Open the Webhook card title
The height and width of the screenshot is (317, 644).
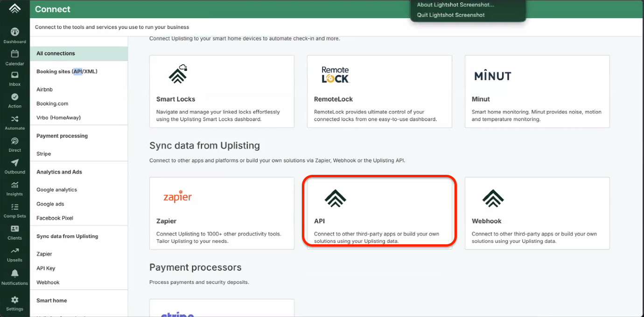(x=487, y=221)
